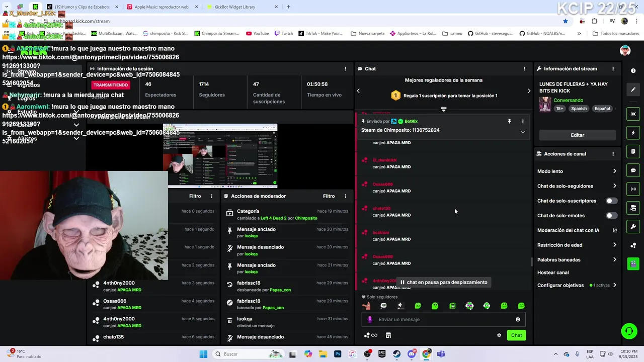Go to next top gifter with right arrow

tap(529, 91)
